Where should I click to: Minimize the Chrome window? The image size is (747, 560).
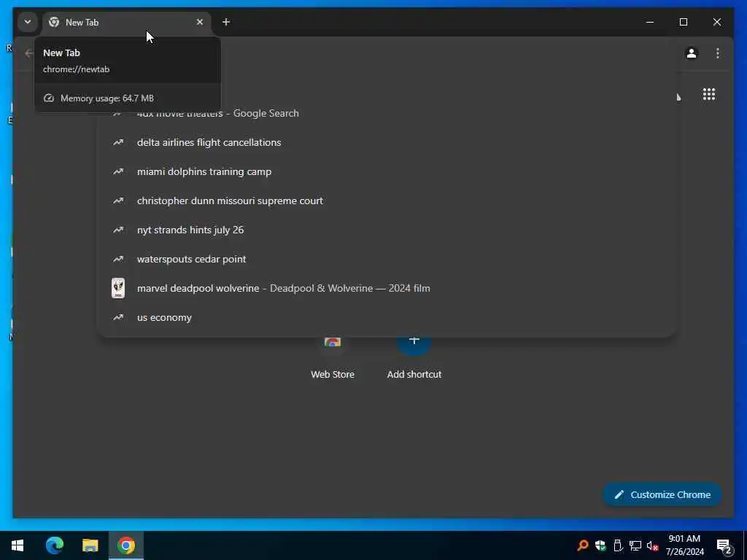(x=650, y=22)
